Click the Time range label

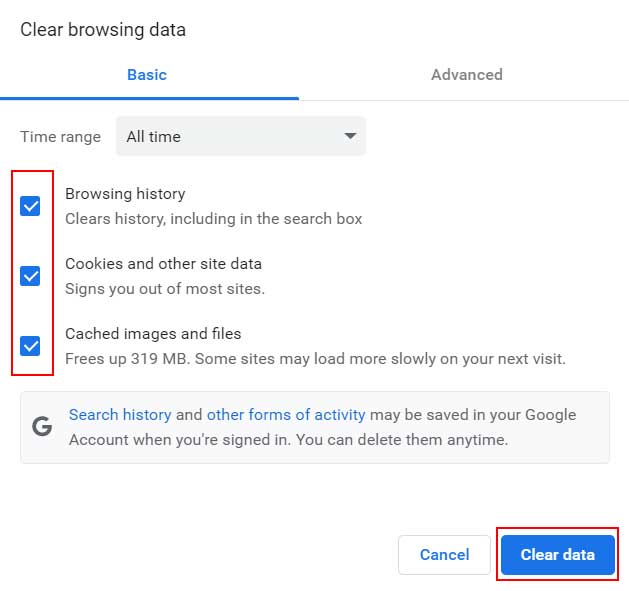click(61, 137)
